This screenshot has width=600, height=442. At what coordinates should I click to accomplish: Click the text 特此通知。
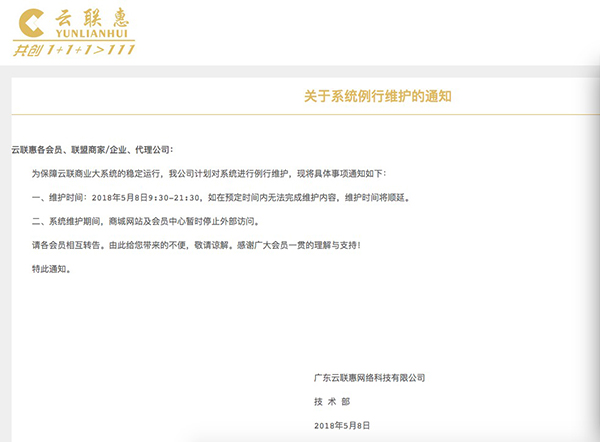pyautogui.click(x=51, y=269)
